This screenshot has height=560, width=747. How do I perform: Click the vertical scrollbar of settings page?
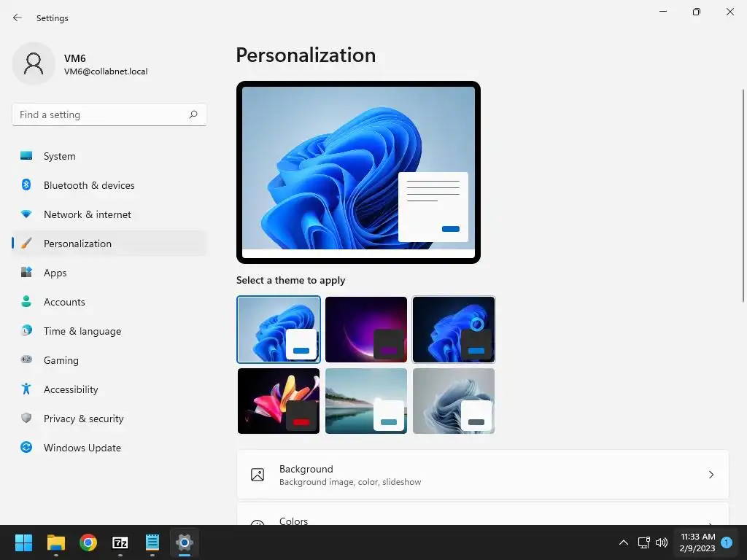(x=743, y=195)
